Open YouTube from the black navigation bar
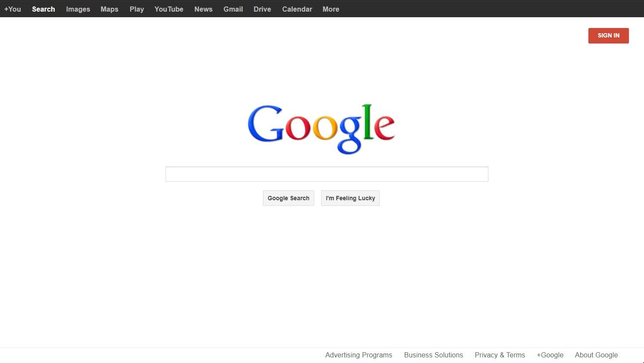Image resolution: width=644 pixels, height=363 pixels. click(x=169, y=9)
